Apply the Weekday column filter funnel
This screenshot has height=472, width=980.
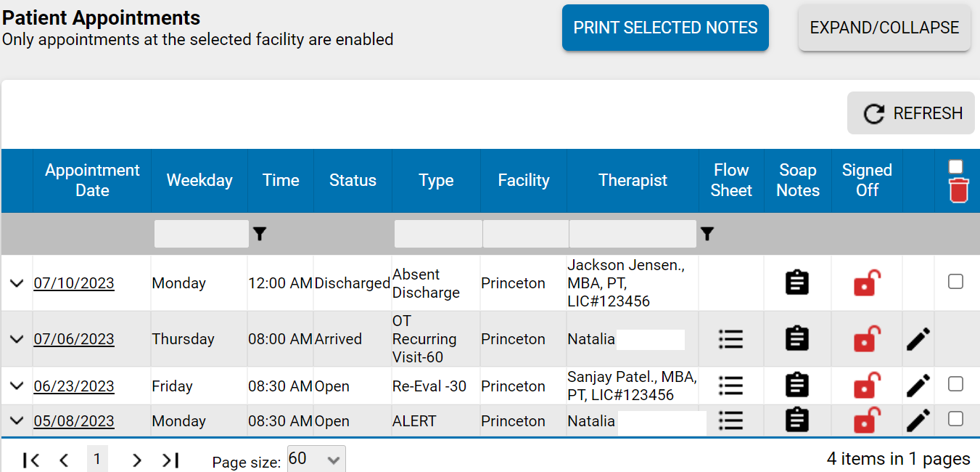click(x=260, y=234)
